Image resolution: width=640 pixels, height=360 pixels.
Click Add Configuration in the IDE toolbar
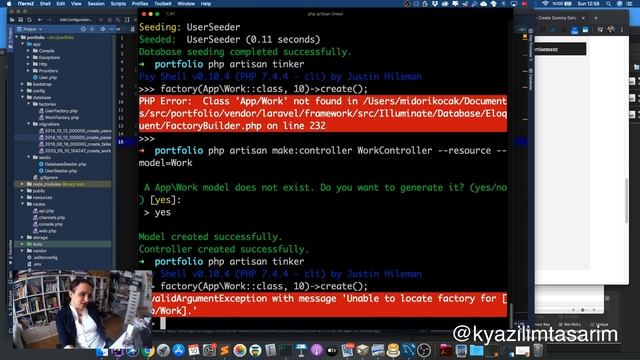click(x=76, y=20)
